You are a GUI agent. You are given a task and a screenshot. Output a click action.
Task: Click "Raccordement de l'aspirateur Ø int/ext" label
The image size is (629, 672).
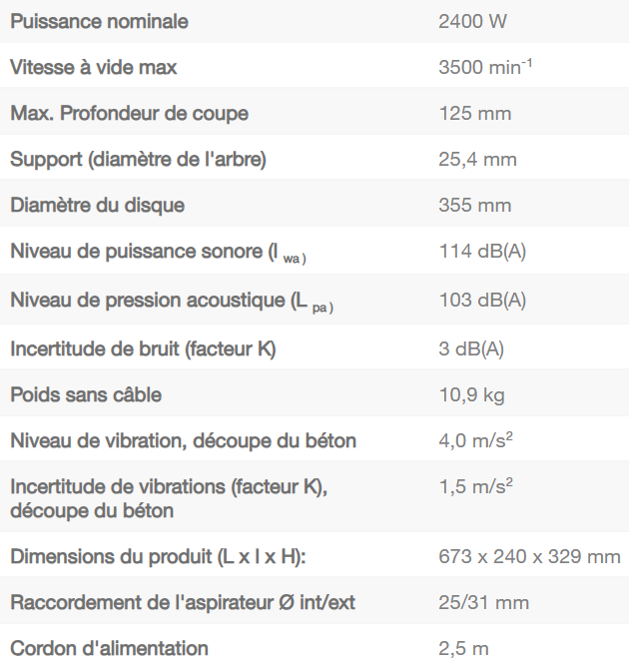click(x=183, y=602)
